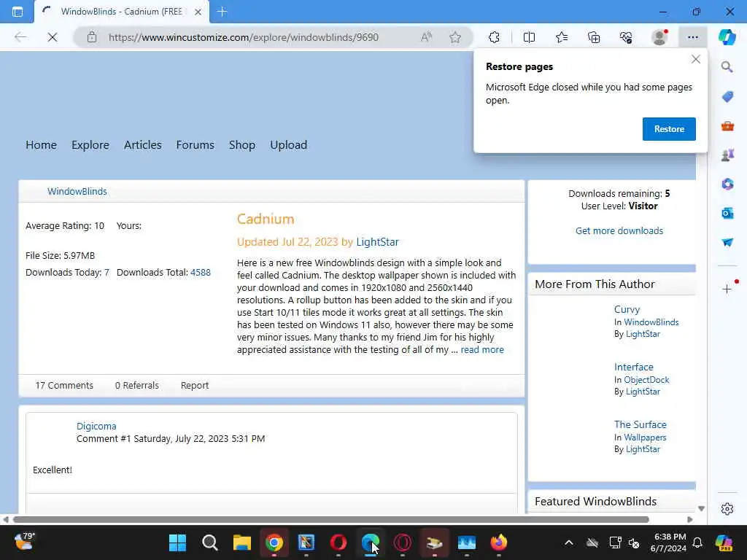This screenshot has height=560, width=747.
Task: Open the Shopping tag in sidebar
Action: point(727,97)
